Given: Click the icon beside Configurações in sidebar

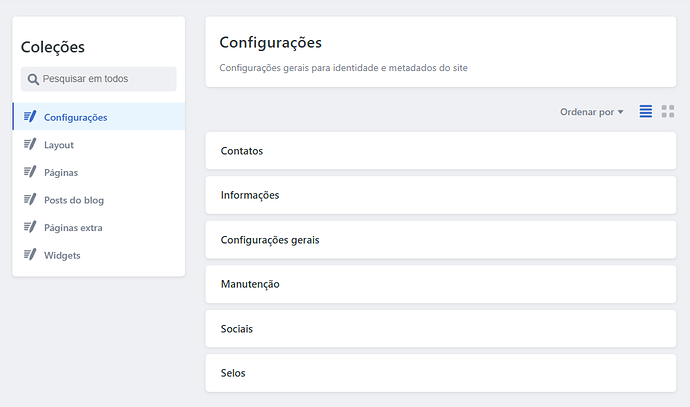Looking at the screenshot, I should [x=30, y=117].
